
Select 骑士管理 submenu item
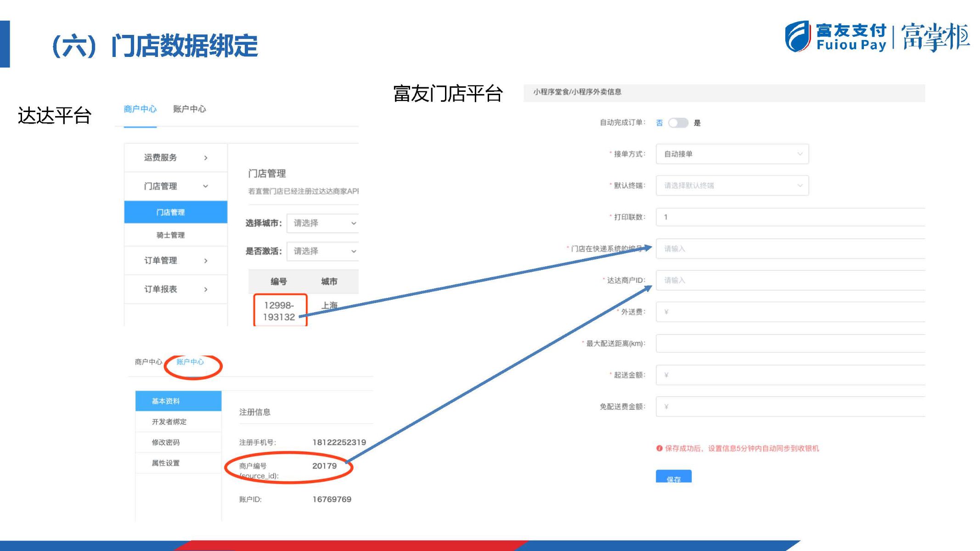click(x=175, y=235)
